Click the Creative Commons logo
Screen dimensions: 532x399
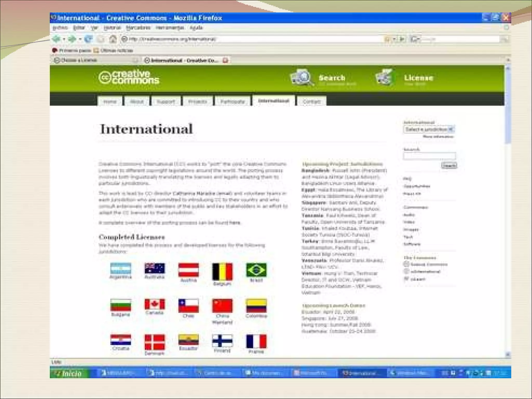(129, 77)
